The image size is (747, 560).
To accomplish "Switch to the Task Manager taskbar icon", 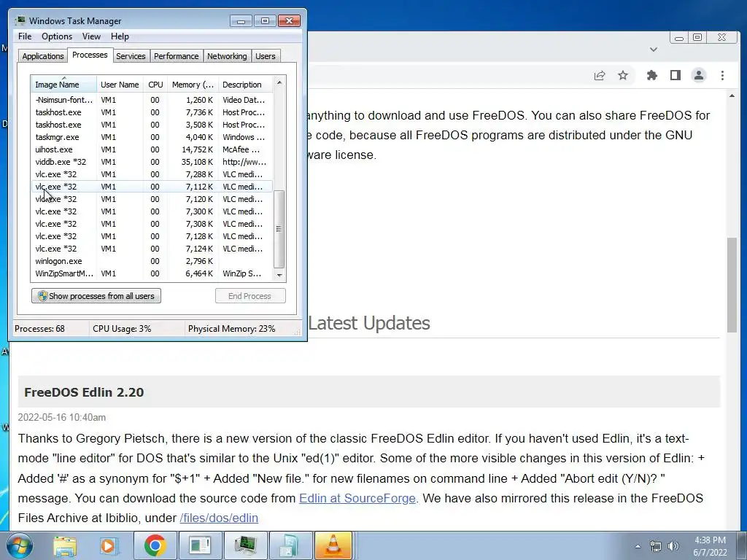I will (x=245, y=545).
